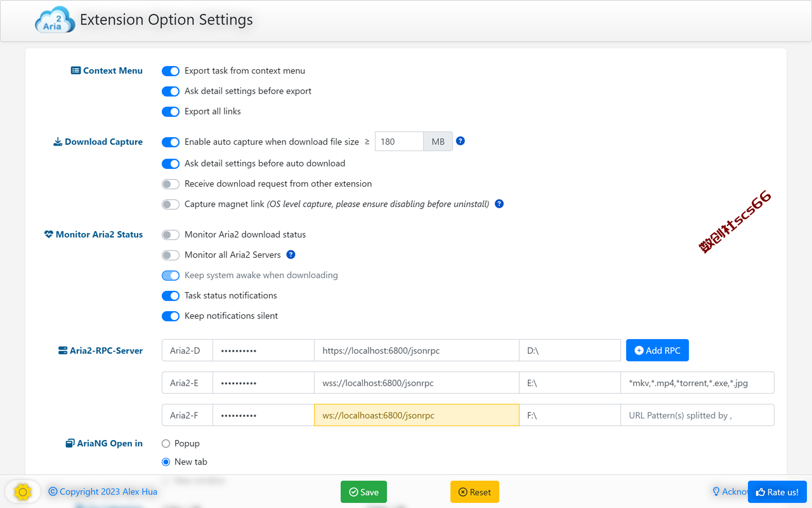Toggle Ask detail settings before export

click(x=171, y=91)
